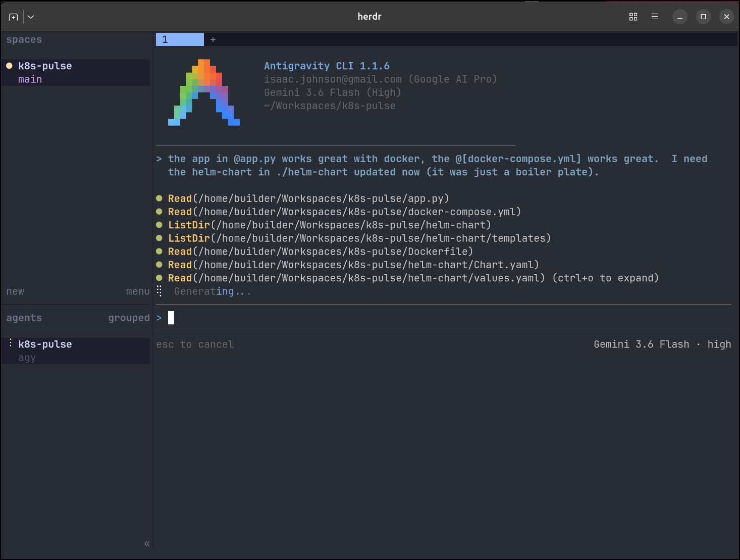This screenshot has height=560, width=740.
Task: Select the k8s-pulse space
Action: (76, 72)
